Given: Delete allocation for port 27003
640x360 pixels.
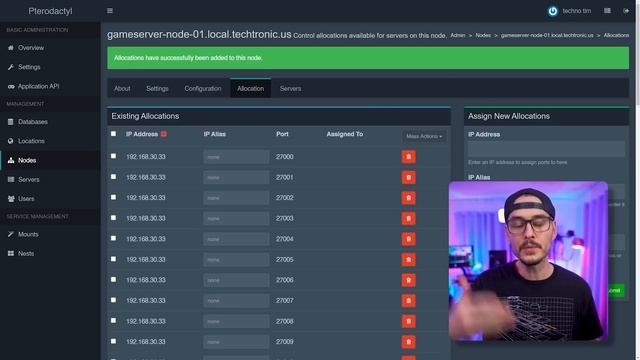Looking at the screenshot, I should tap(408, 218).
